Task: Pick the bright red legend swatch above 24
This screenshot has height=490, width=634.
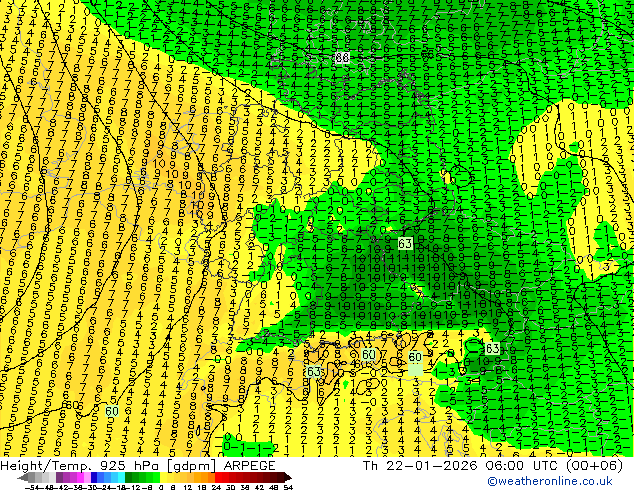Action: click(218, 478)
